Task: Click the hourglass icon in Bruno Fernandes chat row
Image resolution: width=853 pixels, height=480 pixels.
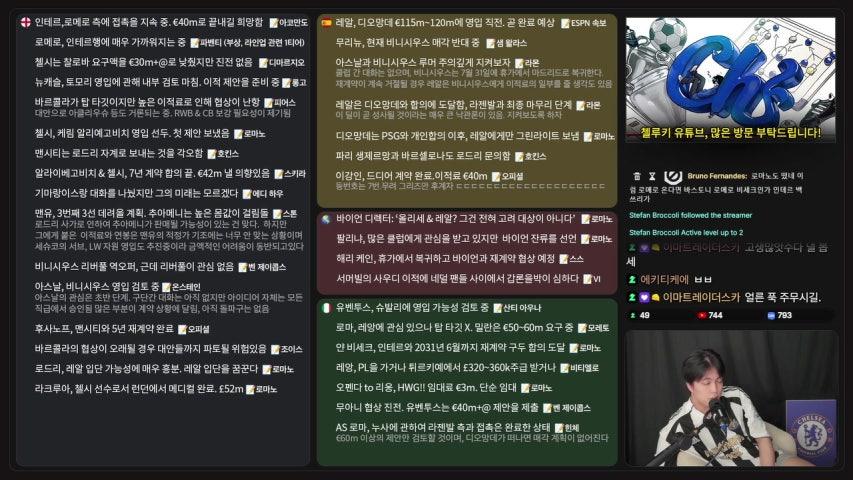Action: point(652,176)
